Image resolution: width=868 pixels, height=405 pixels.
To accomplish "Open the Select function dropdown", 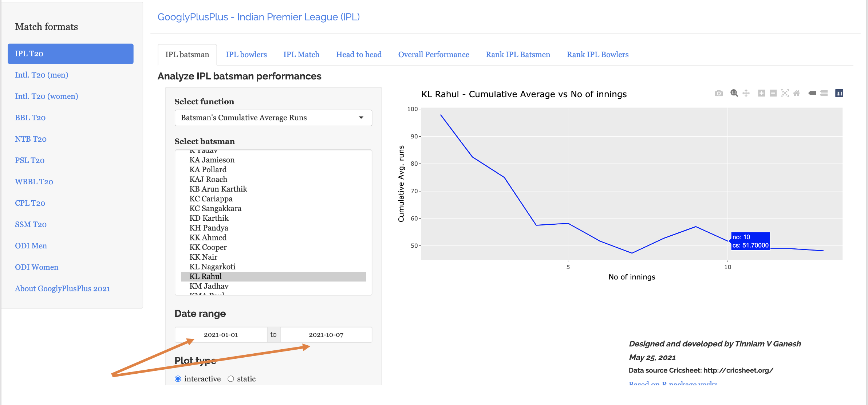I will (273, 118).
